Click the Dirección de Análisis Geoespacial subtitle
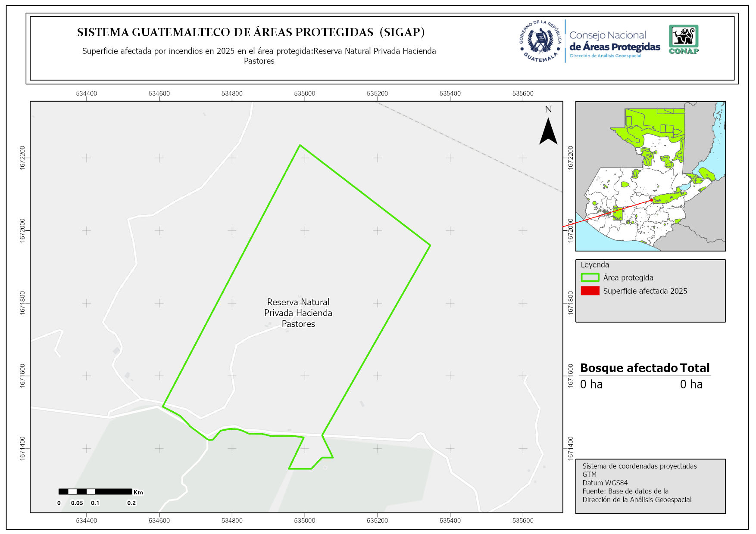Image resolution: width=756 pixels, height=534 pixels. coord(605,56)
